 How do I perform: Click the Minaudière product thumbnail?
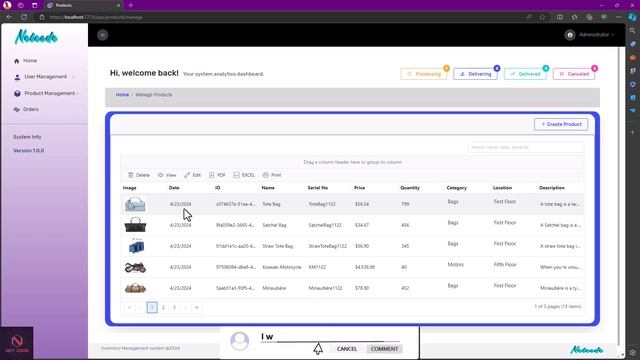tap(135, 288)
